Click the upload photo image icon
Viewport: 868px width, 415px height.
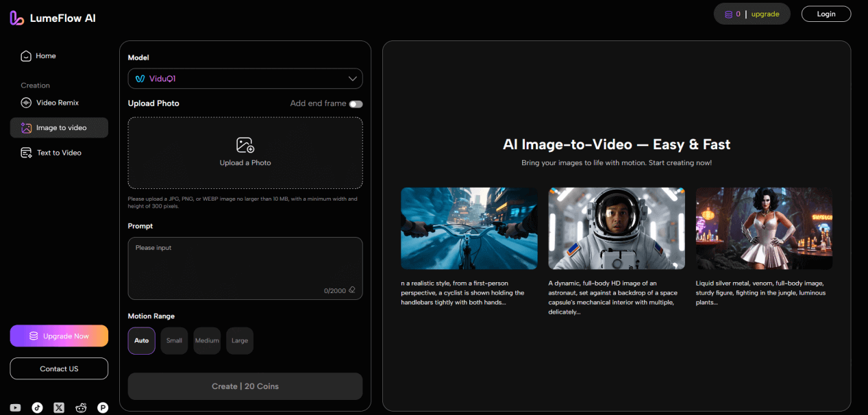click(245, 145)
